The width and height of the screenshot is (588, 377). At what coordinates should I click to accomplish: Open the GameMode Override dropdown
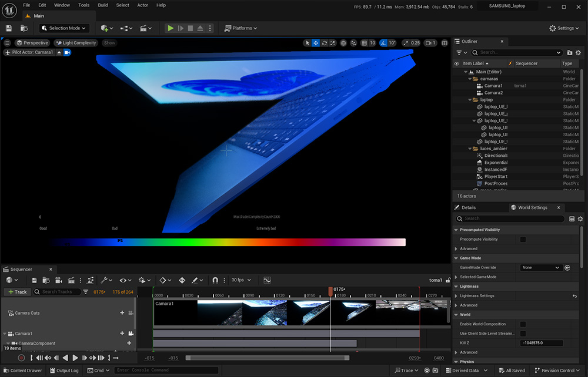pyautogui.click(x=540, y=268)
